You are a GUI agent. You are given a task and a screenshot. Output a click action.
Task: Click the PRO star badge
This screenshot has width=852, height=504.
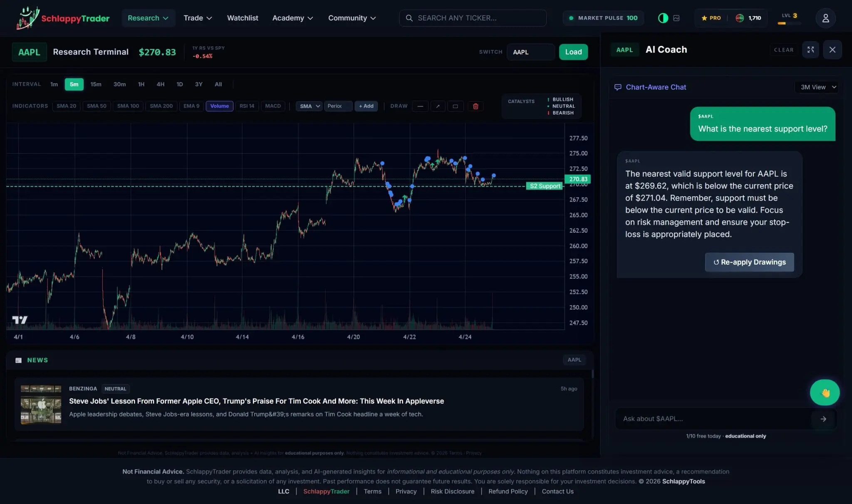[711, 18]
